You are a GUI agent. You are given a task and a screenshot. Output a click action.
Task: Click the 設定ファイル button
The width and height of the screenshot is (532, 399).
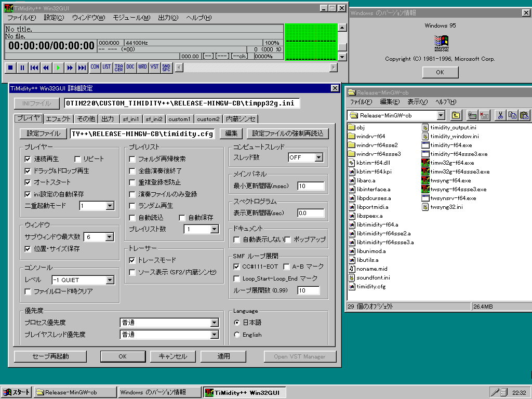click(x=43, y=134)
